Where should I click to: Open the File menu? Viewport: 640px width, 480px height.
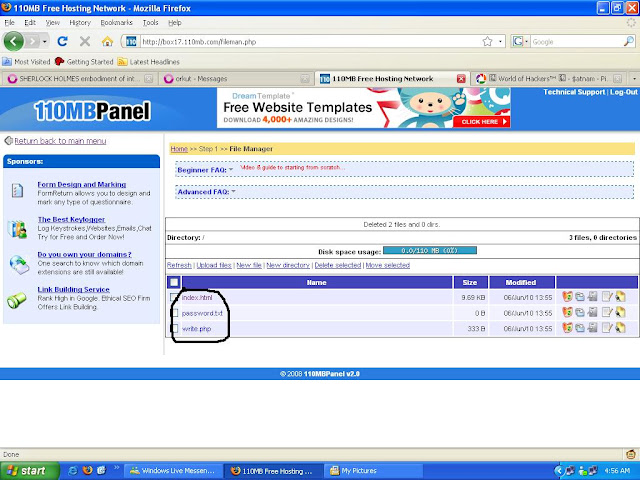pos(9,23)
